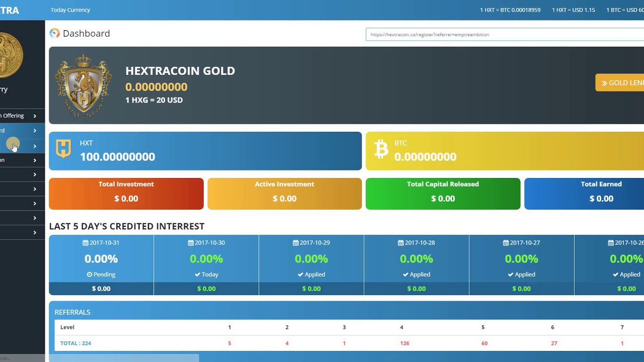Click the level 4 referral count 126
This screenshot has width=644, height=362.
pyautogui.click(x=405, y=343)
